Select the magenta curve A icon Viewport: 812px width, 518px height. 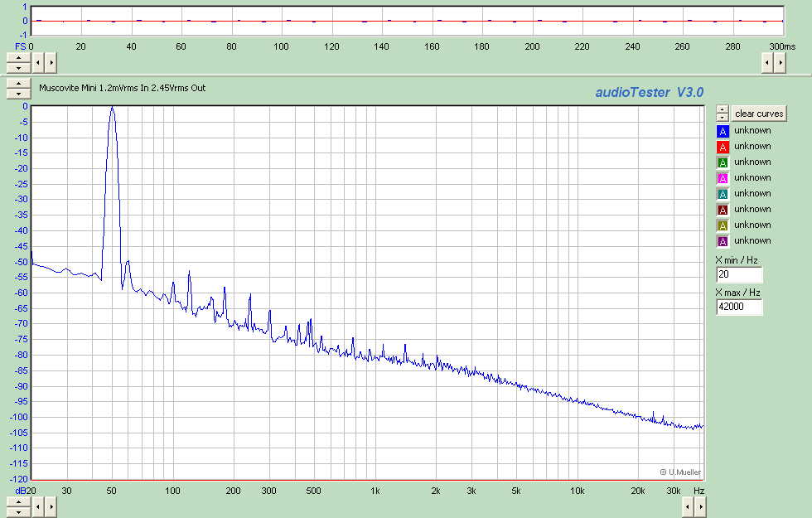click(x=723, y=178)
